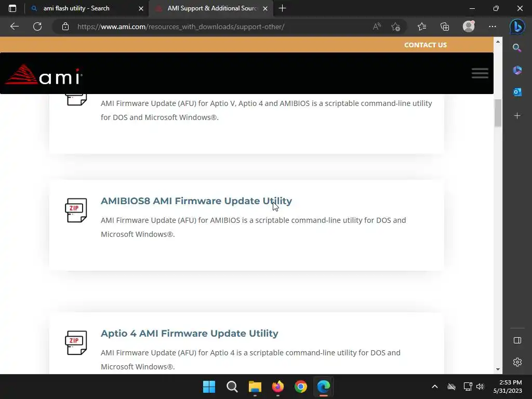Add this page to favorites
Image resolution: width=532 pixels, height=399 pixels.
pyautogui.click(x=395, y=26)
